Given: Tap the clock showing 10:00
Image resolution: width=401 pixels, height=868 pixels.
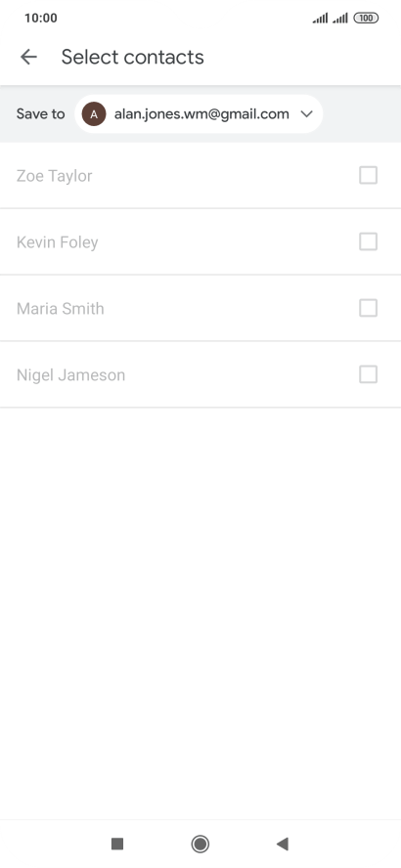Looking at the screenshot, I should pos(41,19).
